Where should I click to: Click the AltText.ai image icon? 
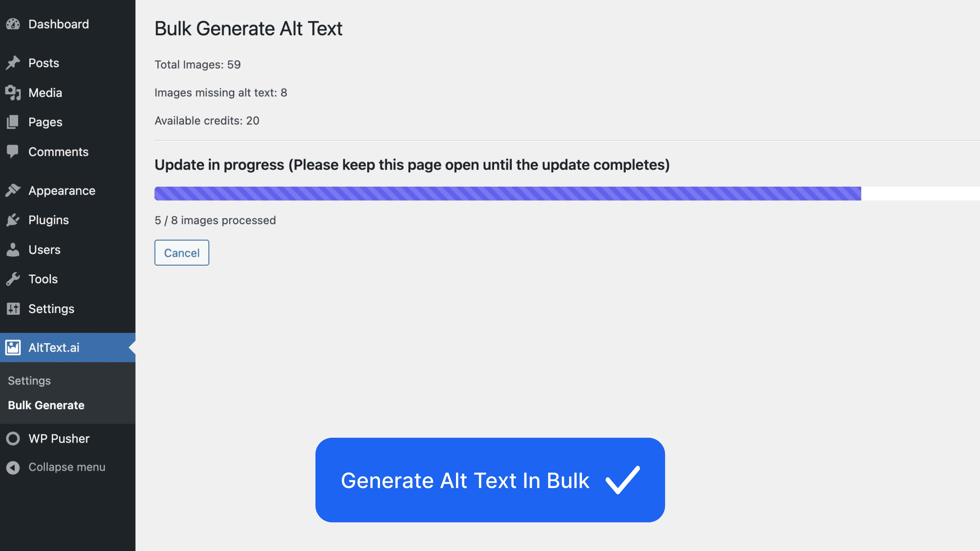(13, 347)
